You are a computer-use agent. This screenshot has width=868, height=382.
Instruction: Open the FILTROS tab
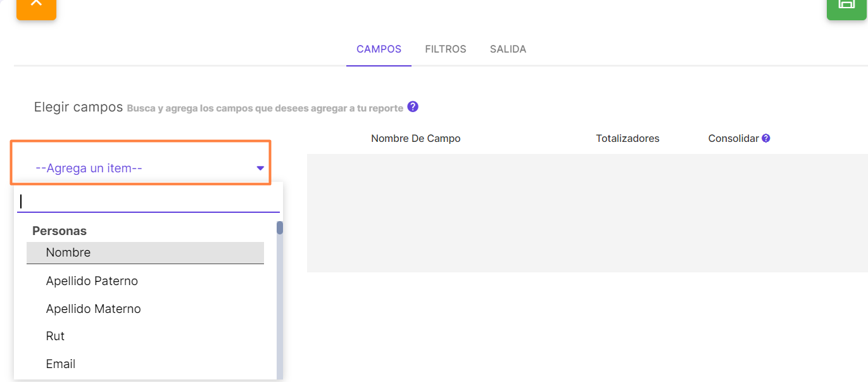click(x=446, y=49)
